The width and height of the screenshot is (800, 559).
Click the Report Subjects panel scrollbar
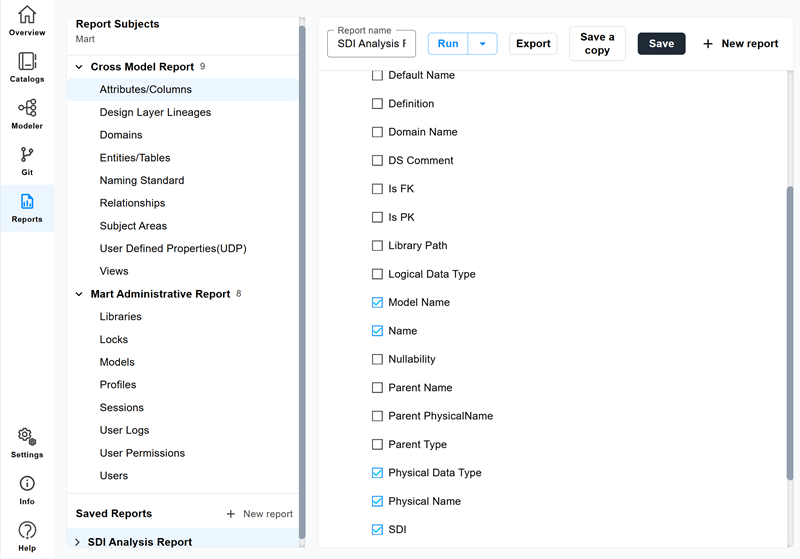coord(302,282)
